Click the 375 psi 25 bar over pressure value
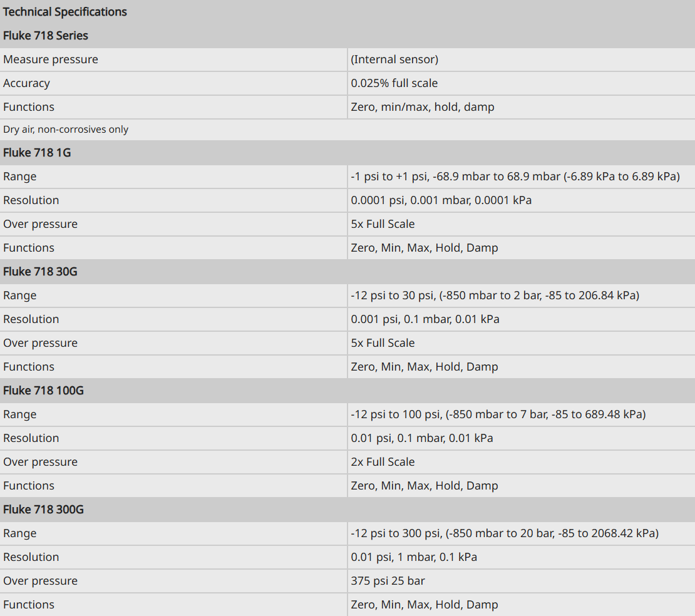695x616 pixels. click(388, 581)
